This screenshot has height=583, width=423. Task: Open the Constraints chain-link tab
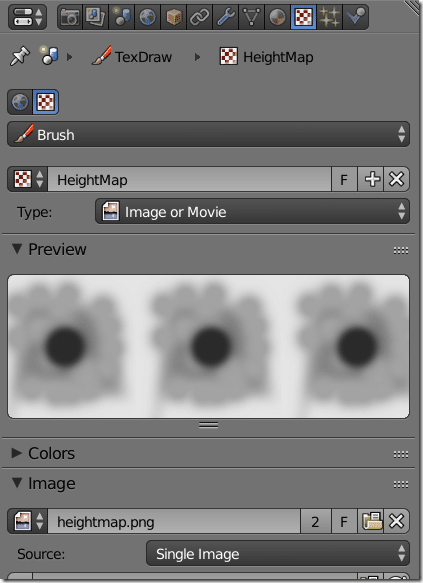pos(200,17)
